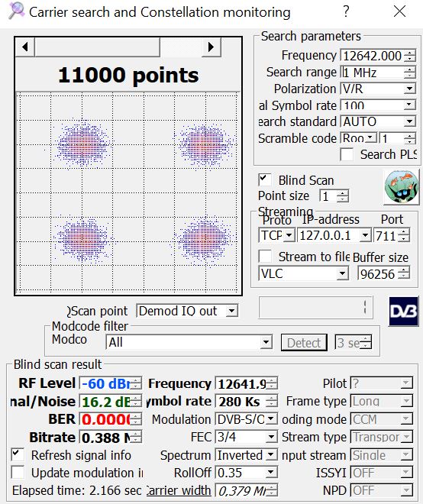Viewport: 423px width, 504px height.
Task: Click the Search range 1 MHz field
Action: click(x=372, y=73)
